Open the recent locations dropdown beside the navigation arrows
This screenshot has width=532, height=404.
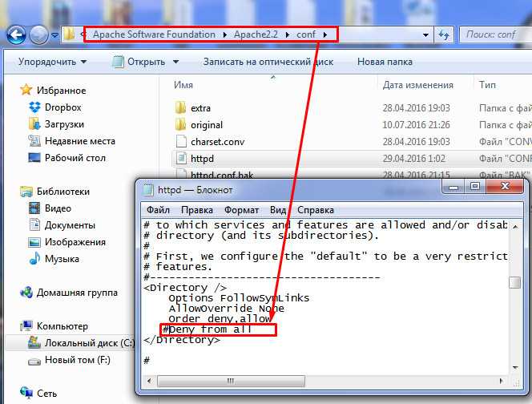54,35
